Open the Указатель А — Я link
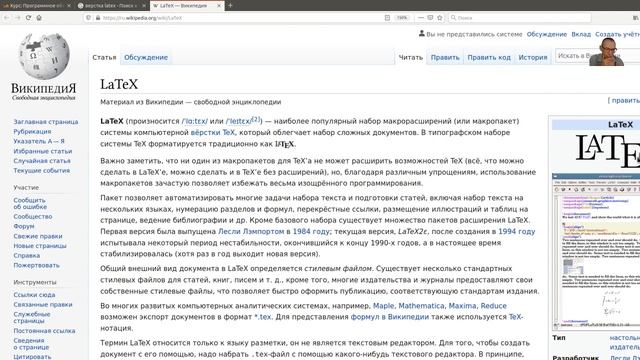This screenshot has width=640, height=360. pyautogui.click(x=39, y=141)
